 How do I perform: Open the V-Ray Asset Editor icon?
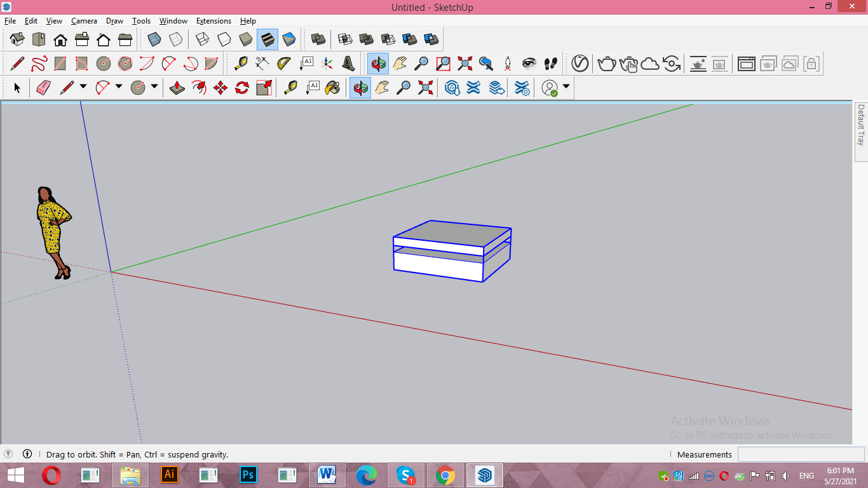click(x=580, y=64)
